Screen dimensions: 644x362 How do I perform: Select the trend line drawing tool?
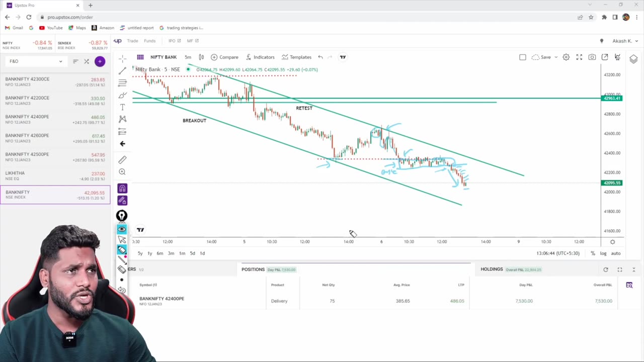(x=122, y=71)
